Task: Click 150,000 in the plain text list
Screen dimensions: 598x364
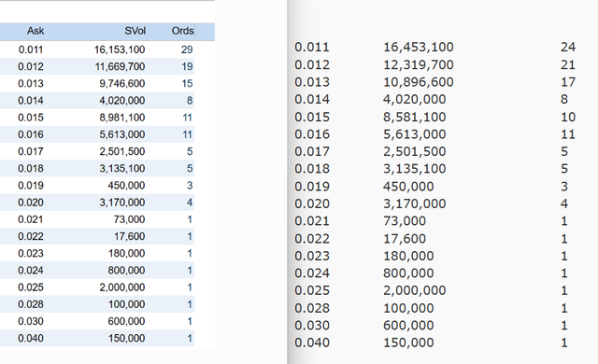Action: pos(408,343)
